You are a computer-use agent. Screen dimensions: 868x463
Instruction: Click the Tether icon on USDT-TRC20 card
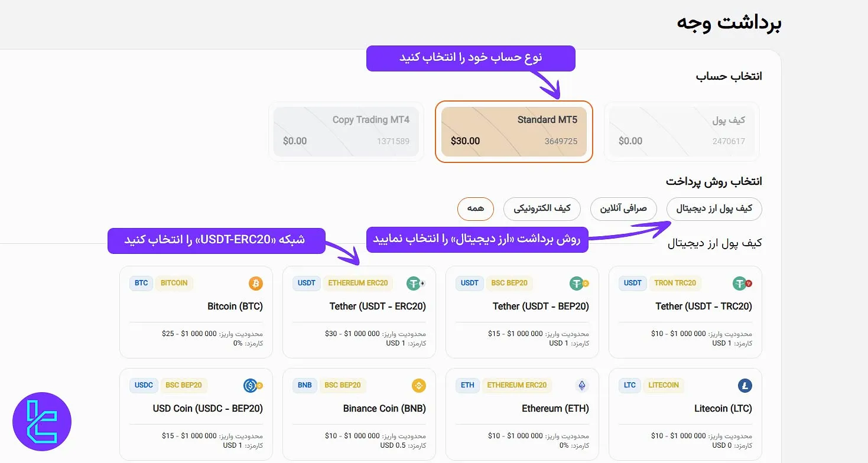click(x=740, y=283)
